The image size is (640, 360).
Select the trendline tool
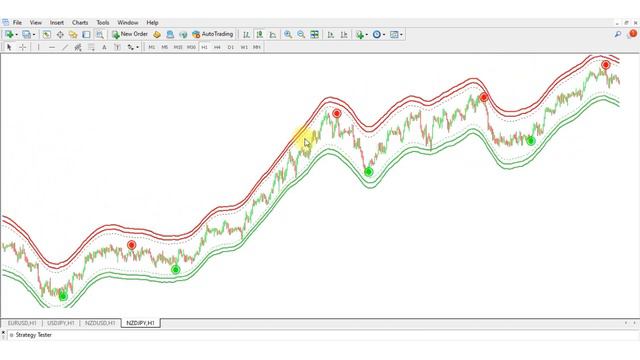(65, 47)
